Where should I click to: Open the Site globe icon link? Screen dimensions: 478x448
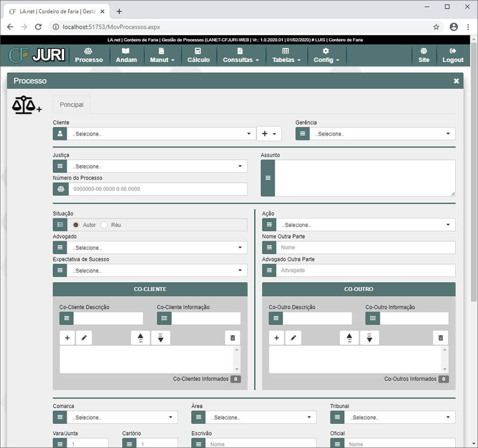(x=424, y=51)
